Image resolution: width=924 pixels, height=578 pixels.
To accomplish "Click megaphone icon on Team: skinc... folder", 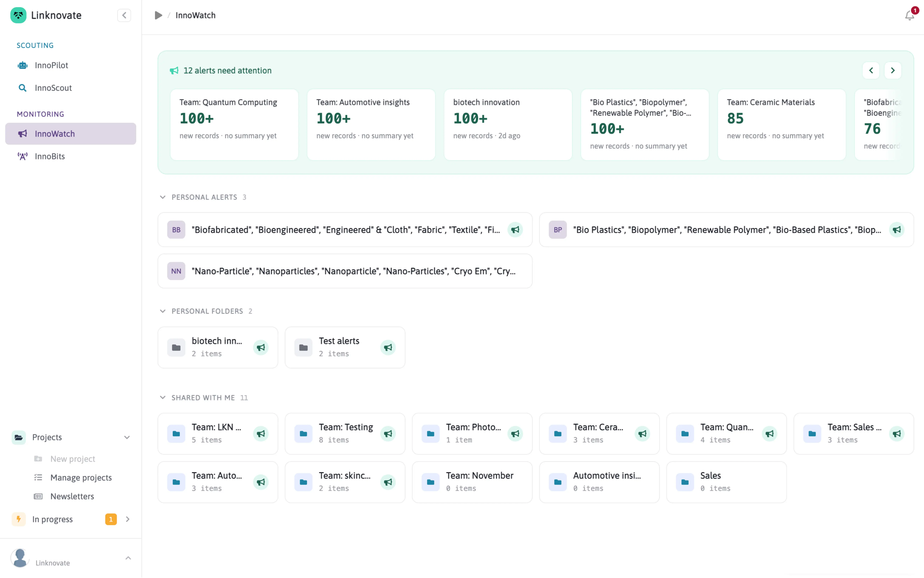I will [388, 482].
